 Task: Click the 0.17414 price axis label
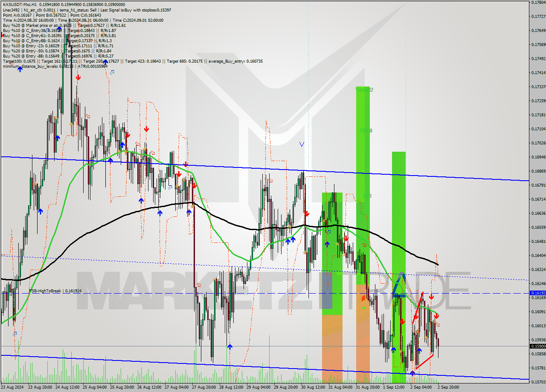pyautogui.click(x=538, y=73)
